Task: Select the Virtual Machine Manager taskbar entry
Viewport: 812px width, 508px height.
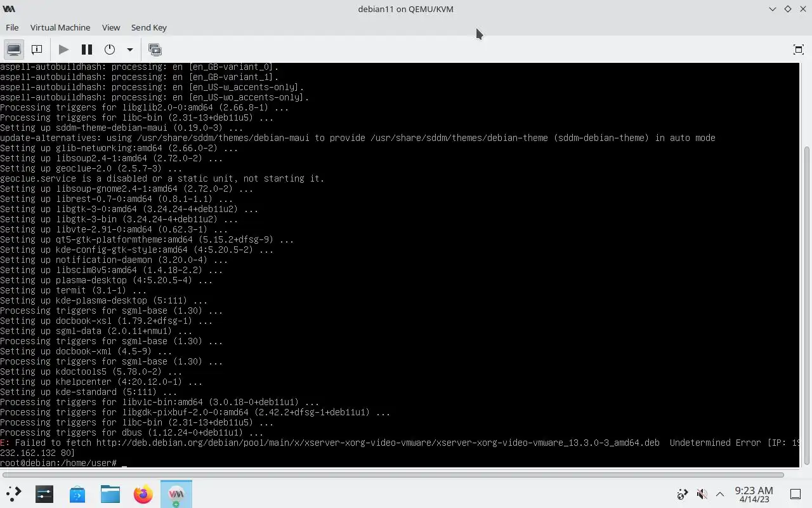Action: point(176,494)
